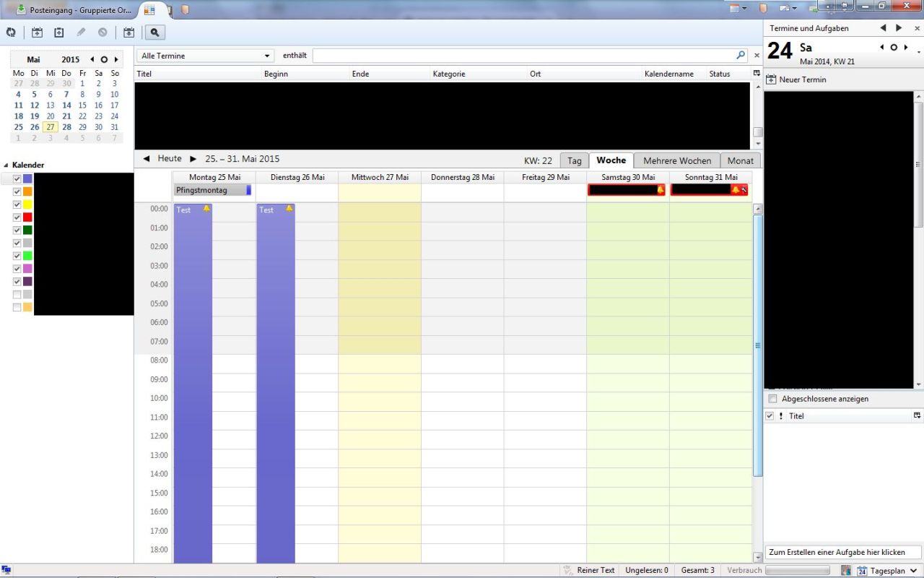Go to next month in mini calendar
Viewport: 924px width, 578px height.
(x=115, y=59)
